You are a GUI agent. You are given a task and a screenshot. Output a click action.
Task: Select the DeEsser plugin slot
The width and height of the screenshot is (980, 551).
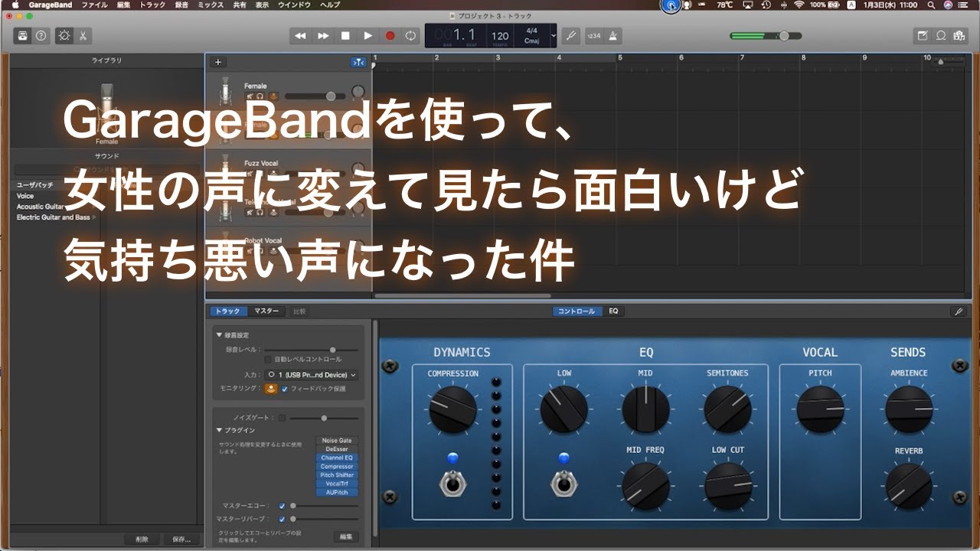[x=337, y=449]
